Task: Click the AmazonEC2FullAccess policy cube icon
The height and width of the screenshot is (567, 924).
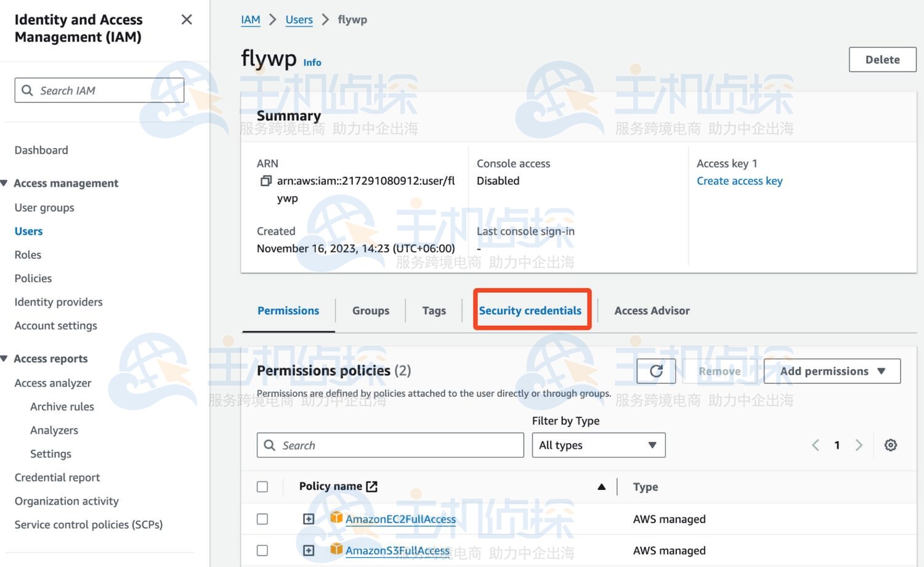Action: click(x=336, y=518)
